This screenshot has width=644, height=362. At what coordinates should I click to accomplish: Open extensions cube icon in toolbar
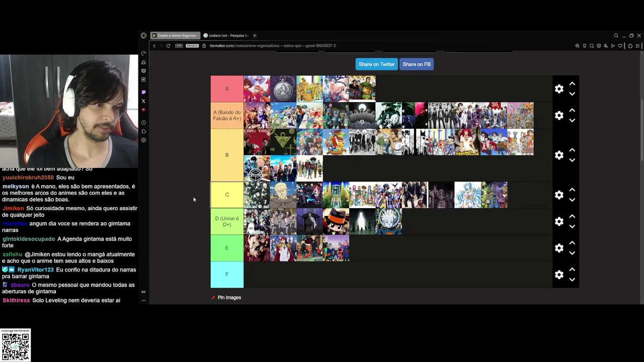[x=630, y=46]
